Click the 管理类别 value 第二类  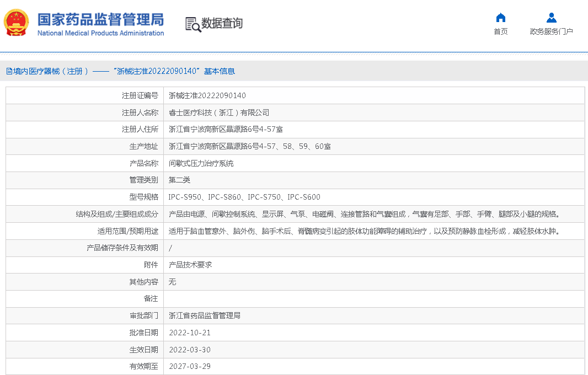pos(179,180)
